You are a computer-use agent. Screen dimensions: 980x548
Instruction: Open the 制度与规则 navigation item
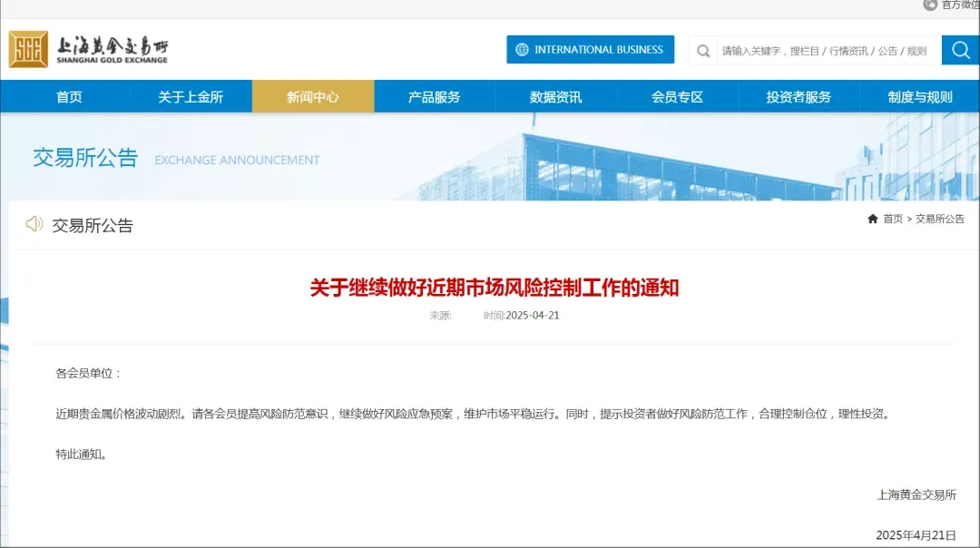click(920, 97)
